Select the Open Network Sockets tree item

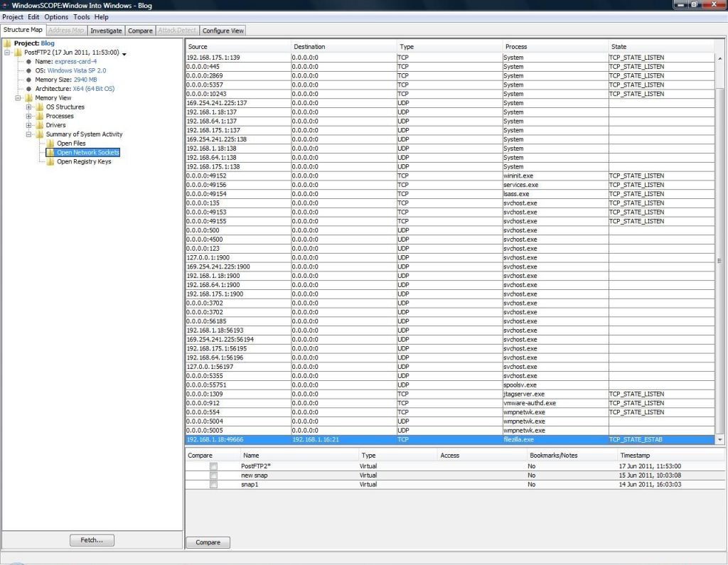pos(87,152)
